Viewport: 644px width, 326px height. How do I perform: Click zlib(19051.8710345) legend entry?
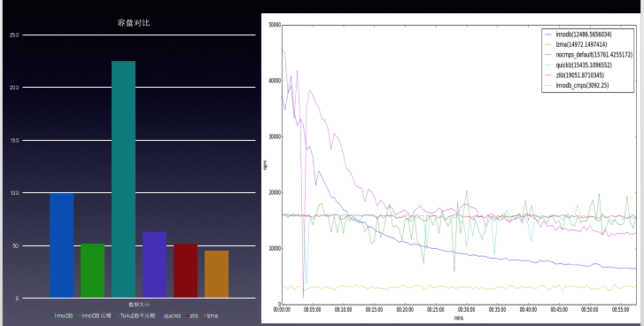pyautogui.click(x=580, y=75)
